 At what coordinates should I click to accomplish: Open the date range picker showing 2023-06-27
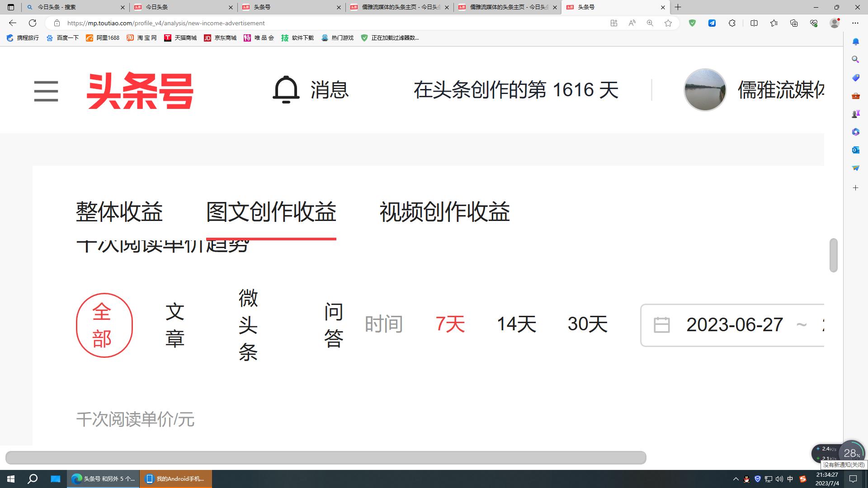click(734, 324)
